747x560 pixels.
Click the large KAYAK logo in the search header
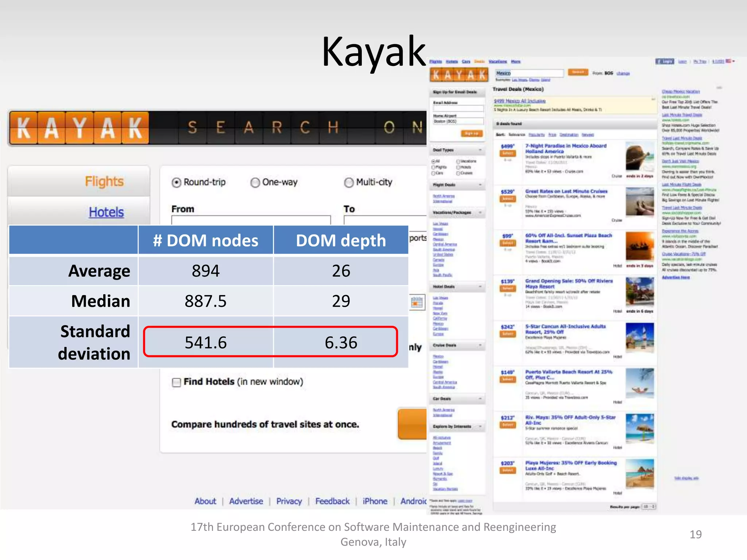pyautogui.click(x=79, y=128)
